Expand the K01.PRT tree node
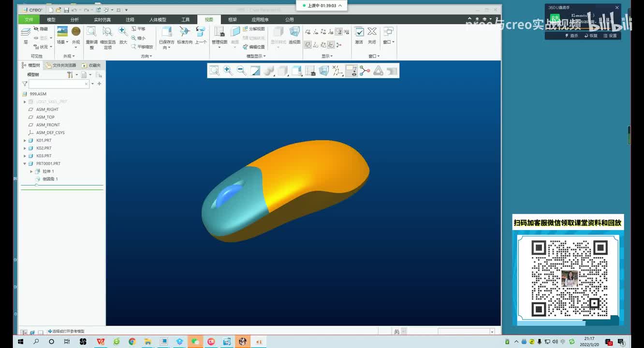This screenshot has width=644, height=348. (x=25, y=141)
